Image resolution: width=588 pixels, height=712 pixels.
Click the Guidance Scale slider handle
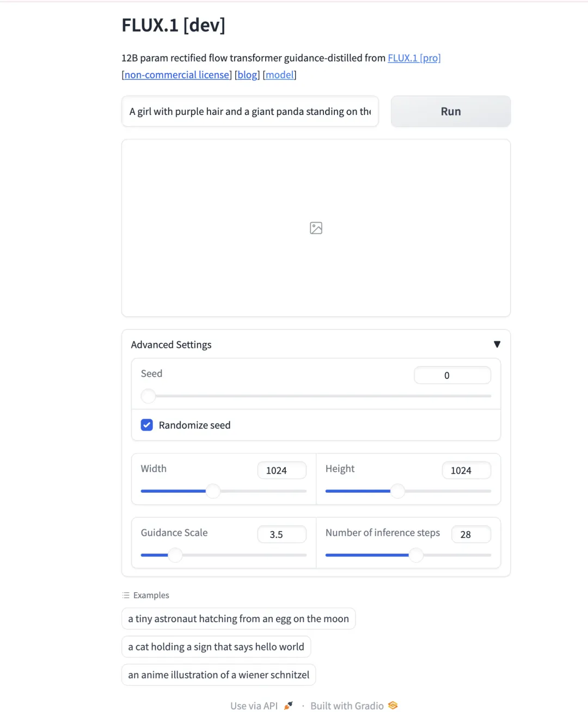[x=175, y=555]
